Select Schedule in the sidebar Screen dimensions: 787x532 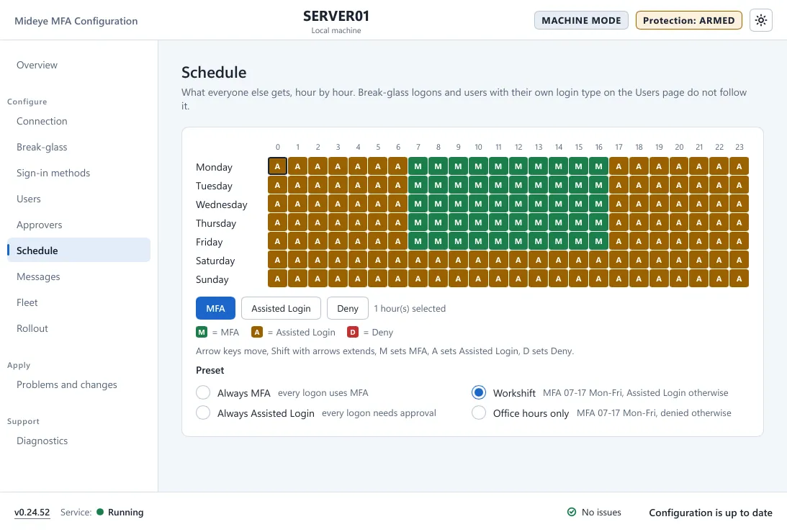78,251
